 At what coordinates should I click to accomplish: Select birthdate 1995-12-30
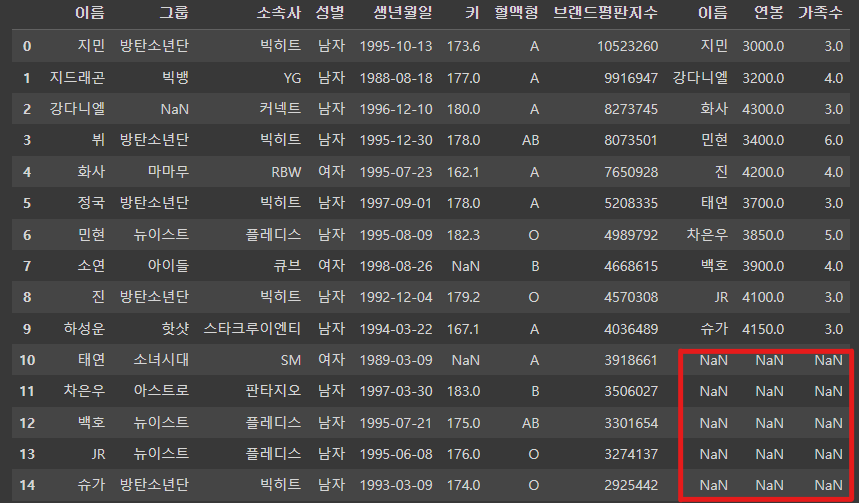pyautogui.click(x=396, y=140)
